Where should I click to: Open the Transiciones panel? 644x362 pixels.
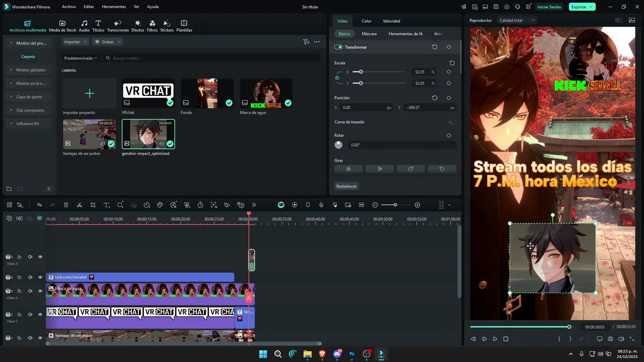pos(118,26)
